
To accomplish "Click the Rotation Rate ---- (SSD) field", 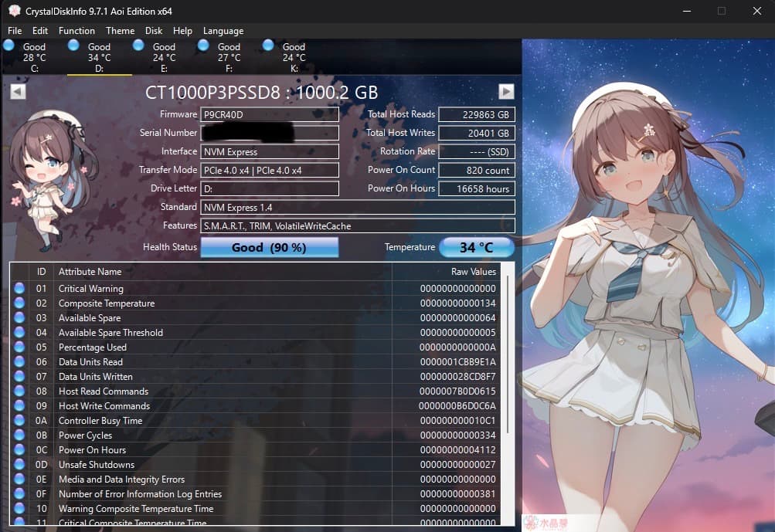I will (x=477, y=151).
